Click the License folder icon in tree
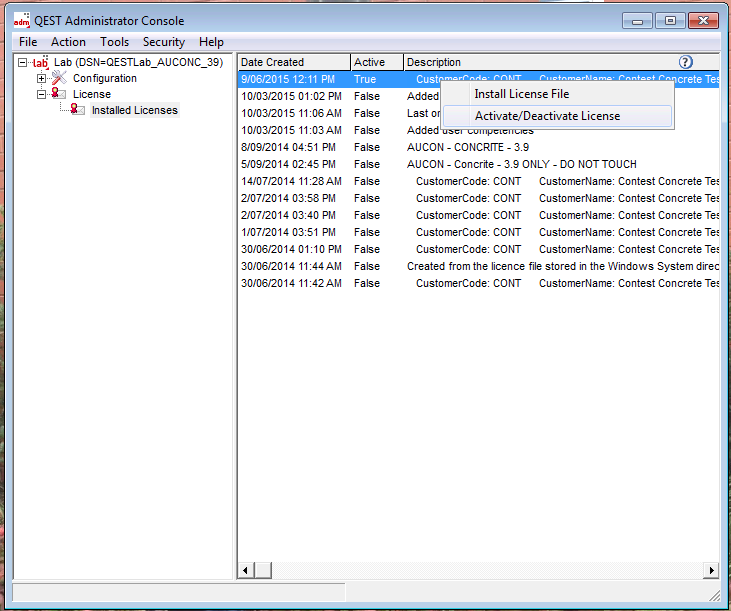This screenshot has height=611, width=731. tap(58, 94)
